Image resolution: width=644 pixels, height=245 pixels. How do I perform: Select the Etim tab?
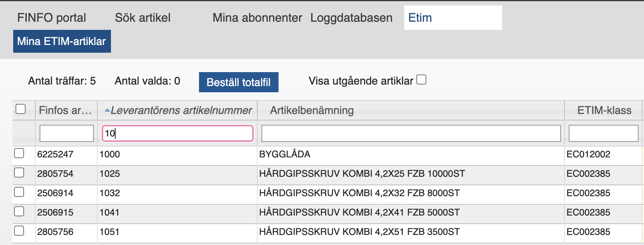point(420,18)
